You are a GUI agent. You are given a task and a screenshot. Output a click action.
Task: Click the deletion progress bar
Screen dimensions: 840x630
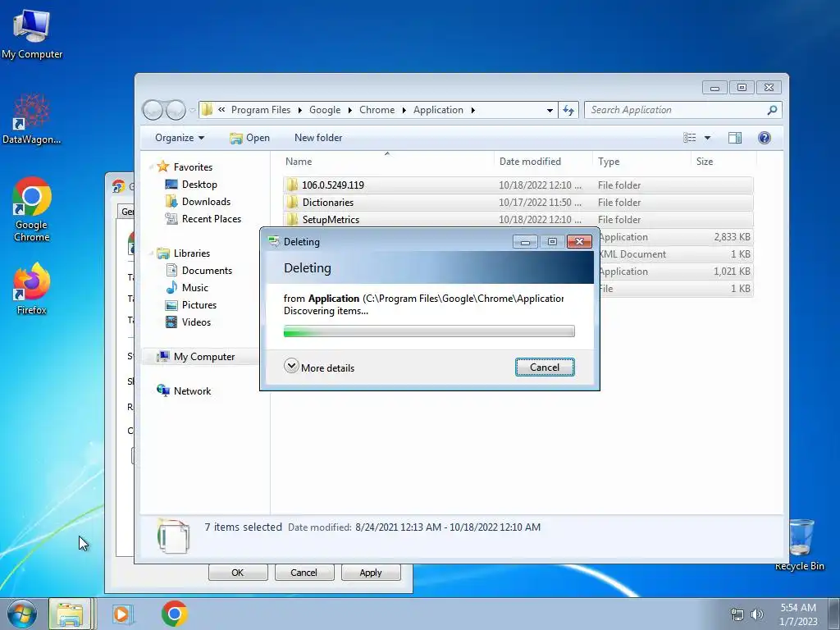pos(429,331)
